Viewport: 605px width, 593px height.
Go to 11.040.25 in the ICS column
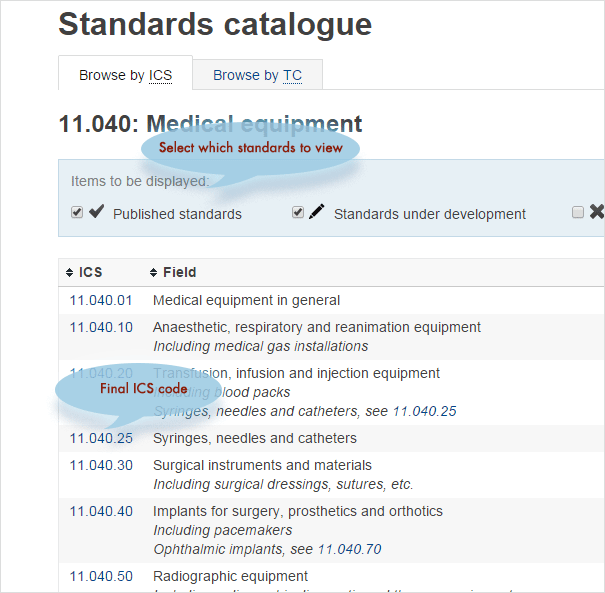point(101,438)
